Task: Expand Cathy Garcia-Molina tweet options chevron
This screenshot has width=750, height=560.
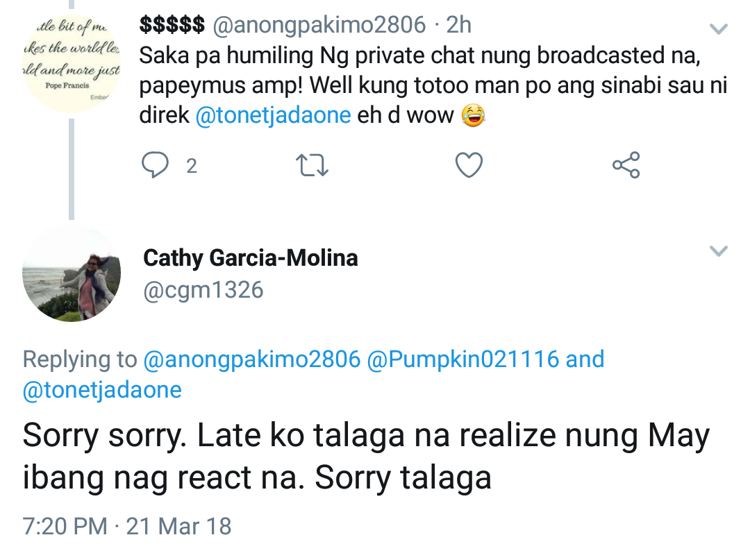Action: [719, 251]
